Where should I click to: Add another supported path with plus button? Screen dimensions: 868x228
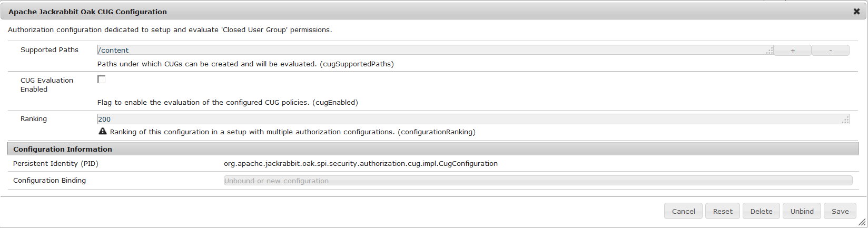pos(793,51)
